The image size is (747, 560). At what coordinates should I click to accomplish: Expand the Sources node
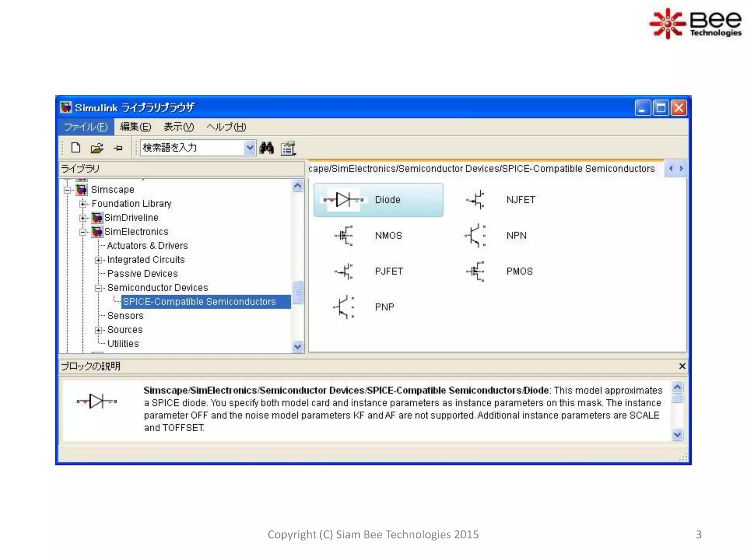point(98,330)
